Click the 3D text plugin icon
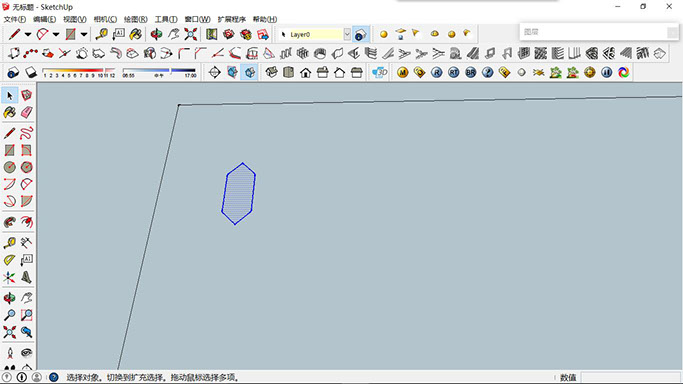This screenshot has width=683, height=384. pyautogui.click(x=379, y=72)
